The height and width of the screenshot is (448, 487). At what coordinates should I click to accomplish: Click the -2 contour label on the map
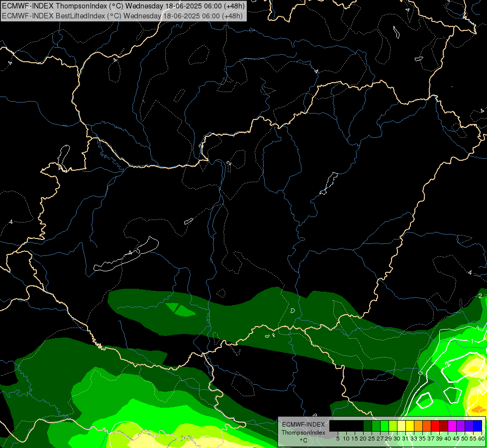point(447,364)
